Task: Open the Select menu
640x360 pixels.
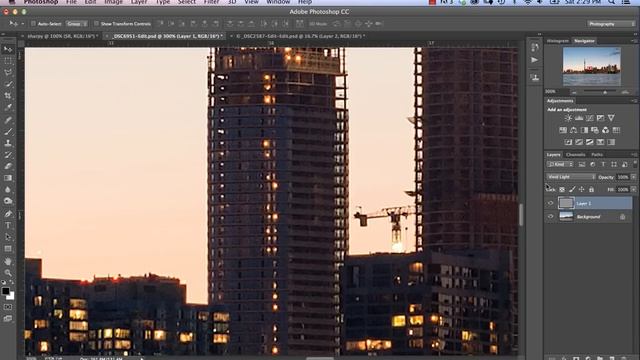Action: click(187, 2)
